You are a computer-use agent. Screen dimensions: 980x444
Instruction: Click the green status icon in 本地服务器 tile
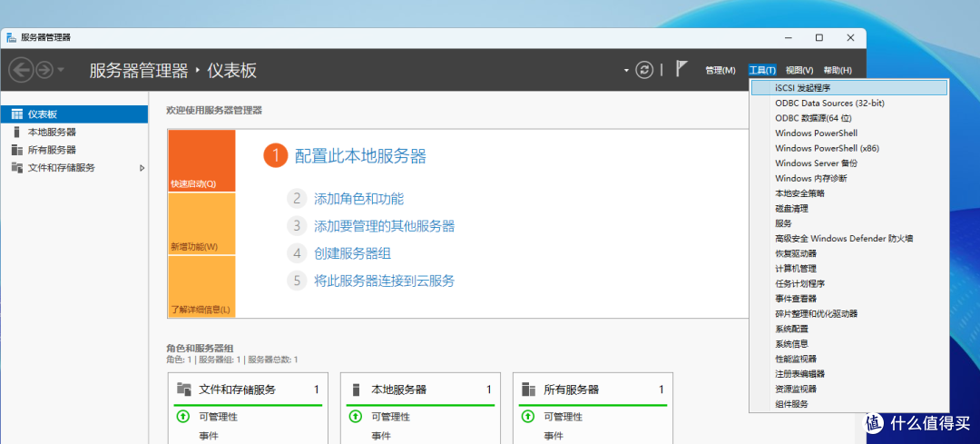pyautogui.click(x=355, y=417)
